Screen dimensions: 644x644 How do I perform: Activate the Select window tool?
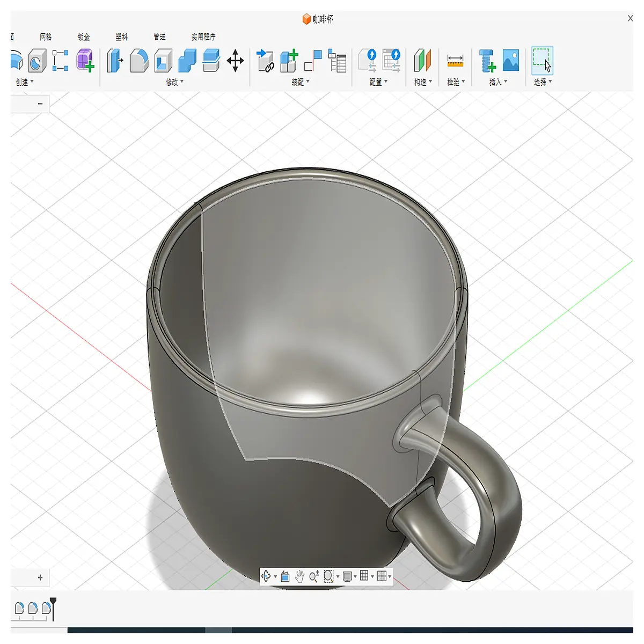[x=542, y=61]
